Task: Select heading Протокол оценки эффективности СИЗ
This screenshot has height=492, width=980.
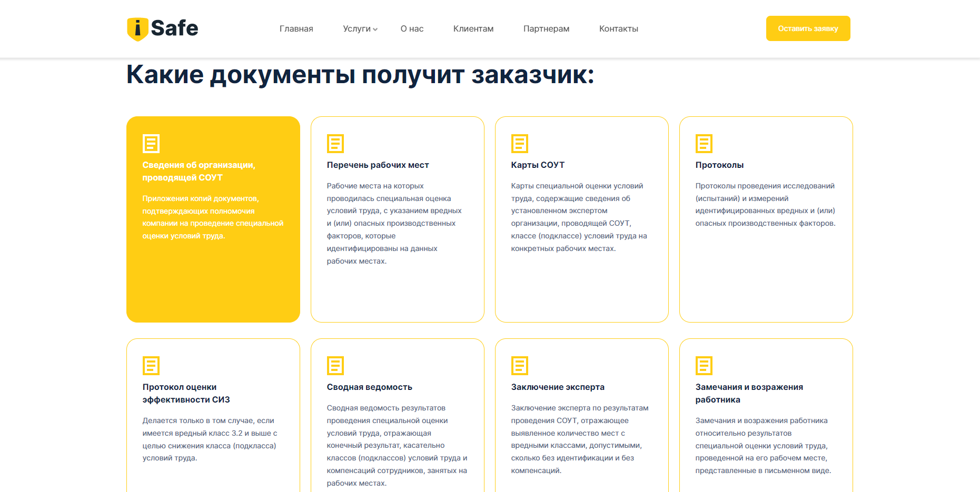Action: pos(186,394)
